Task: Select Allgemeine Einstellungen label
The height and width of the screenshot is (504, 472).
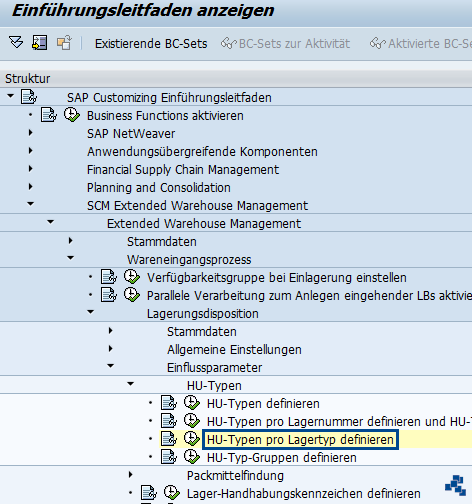Action: pos(234,350)
